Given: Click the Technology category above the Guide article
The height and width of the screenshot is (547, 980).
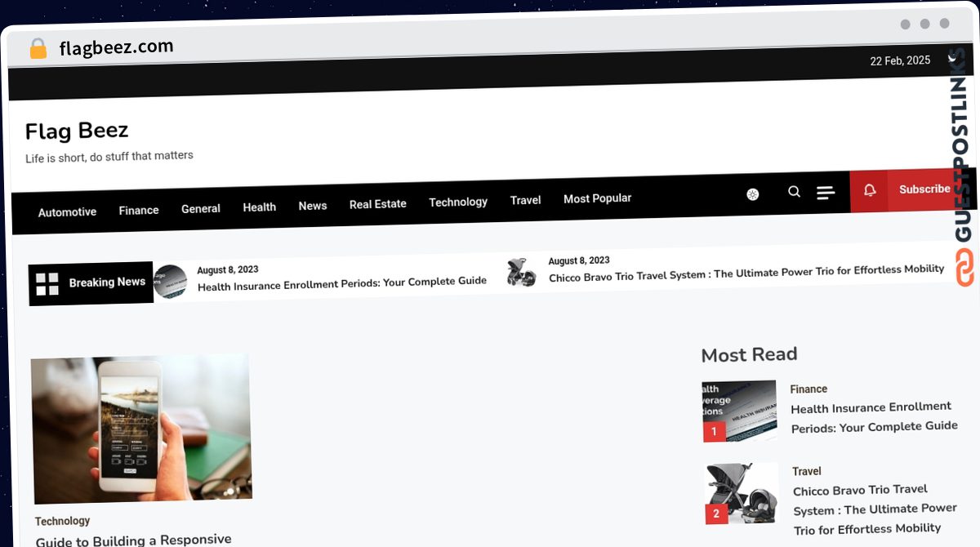Looking at the screenshot, I should pyautogui.click(x=63, y=521).
